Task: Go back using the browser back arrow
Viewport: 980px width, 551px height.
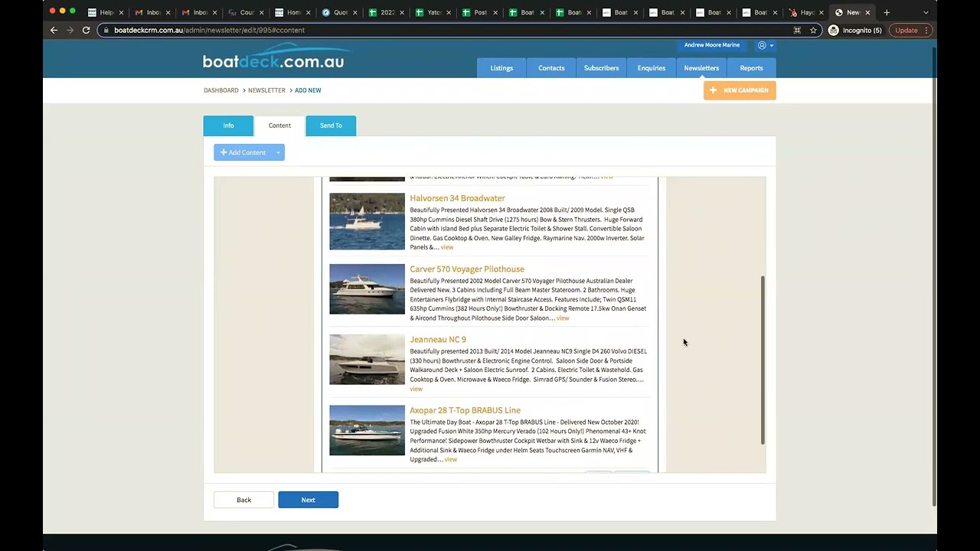Action: coord(54,30)
